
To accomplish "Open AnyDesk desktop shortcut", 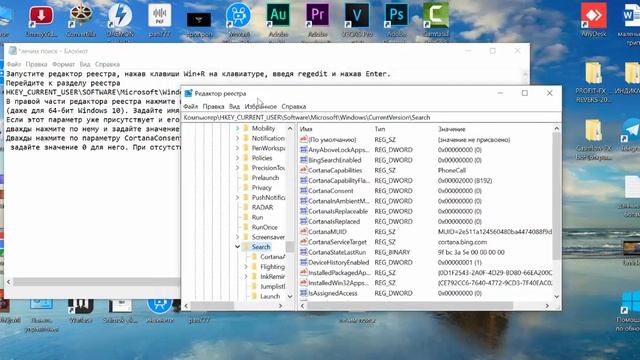I will click(x=593, y=16).
